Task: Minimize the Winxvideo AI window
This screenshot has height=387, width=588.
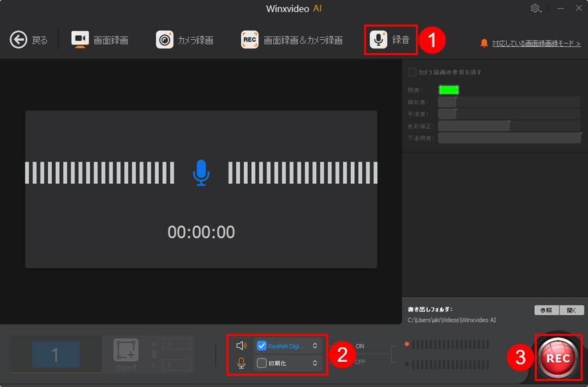Action: pyautogui.click(x=561, y=8)
